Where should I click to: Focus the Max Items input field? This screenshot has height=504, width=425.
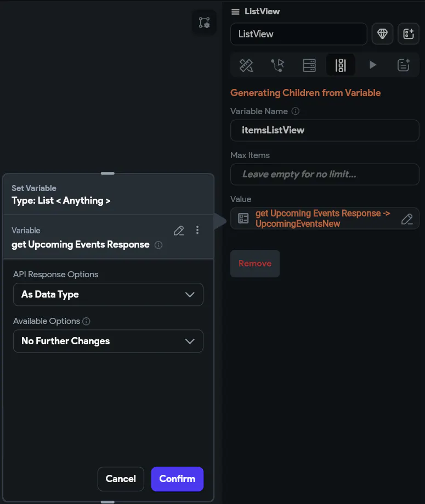(325, 175)
